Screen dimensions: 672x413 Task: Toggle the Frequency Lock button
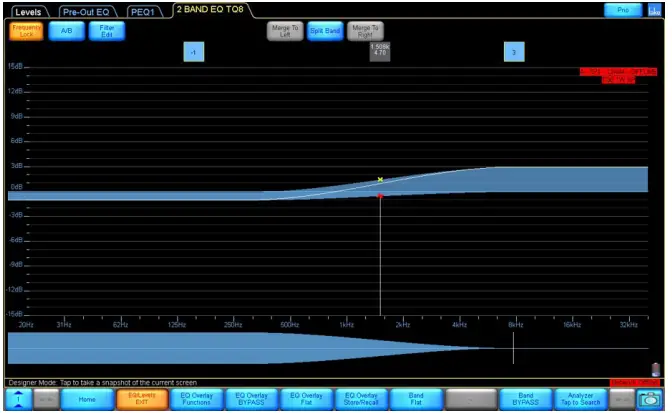(26, 31)
